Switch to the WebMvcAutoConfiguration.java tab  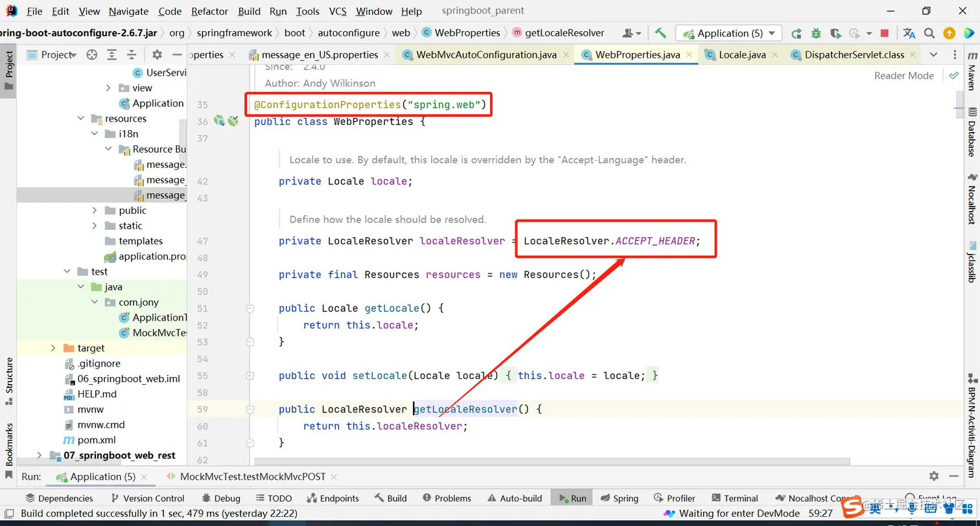(x=487, y=55)
